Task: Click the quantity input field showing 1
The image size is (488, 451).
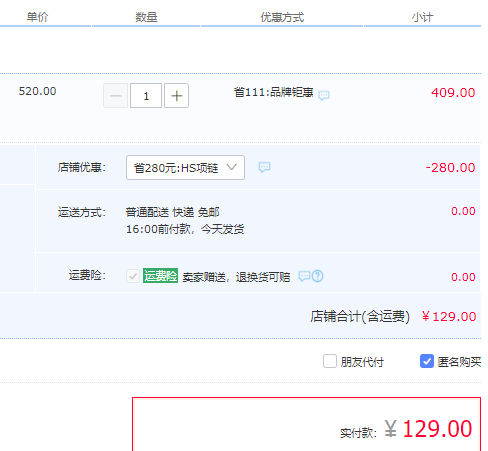Action: click(x=146, y=96)
